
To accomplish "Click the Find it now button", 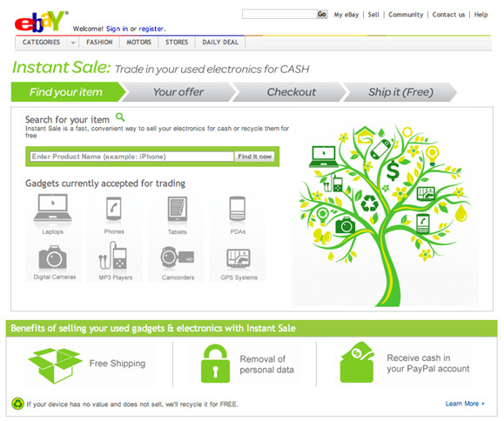I will point(254,157).
